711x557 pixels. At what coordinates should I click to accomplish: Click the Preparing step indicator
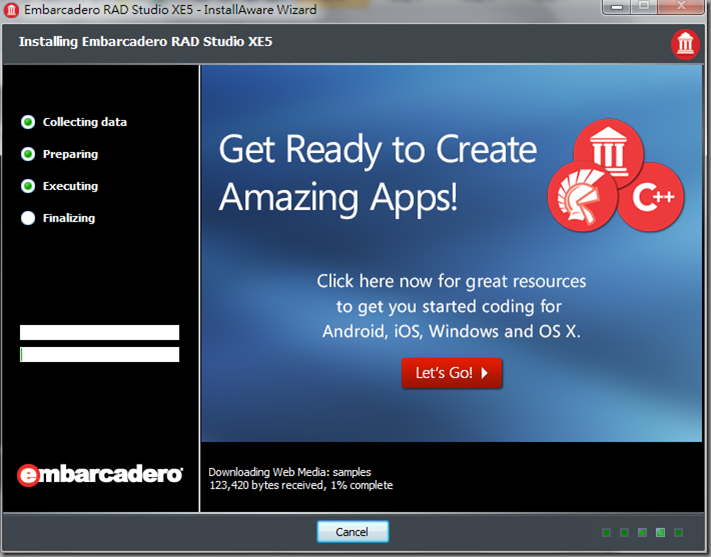[28, 154]
